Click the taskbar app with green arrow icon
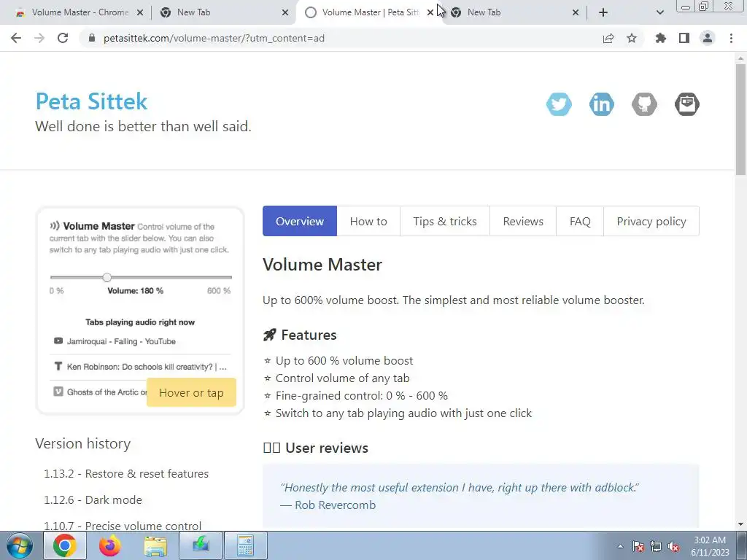The width and height of the screenshot is (747, 560). pos(201,545)
